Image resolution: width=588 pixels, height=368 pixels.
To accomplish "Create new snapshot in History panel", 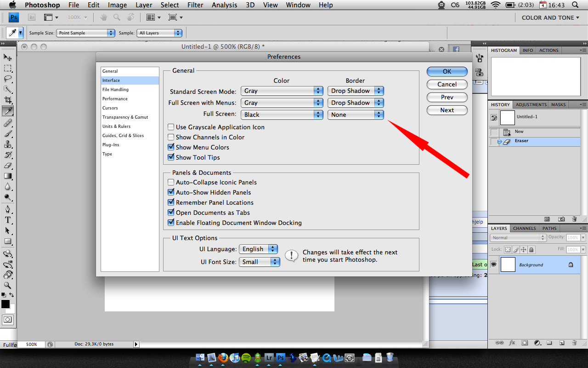I will click(561, 219).
